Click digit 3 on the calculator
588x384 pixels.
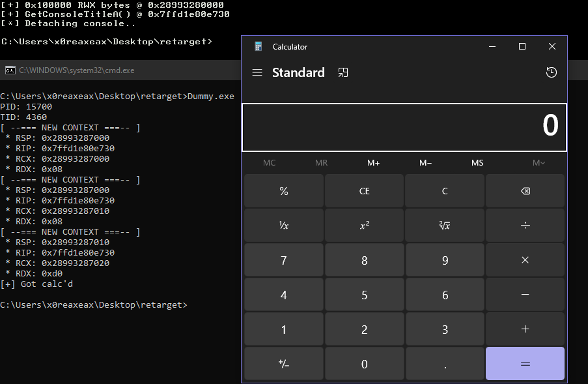coord(445,329)
